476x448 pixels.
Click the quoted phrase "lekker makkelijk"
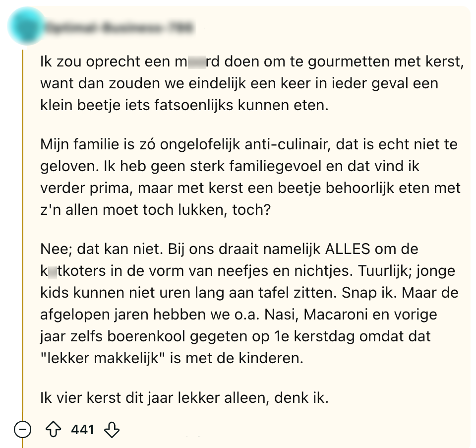103,359
